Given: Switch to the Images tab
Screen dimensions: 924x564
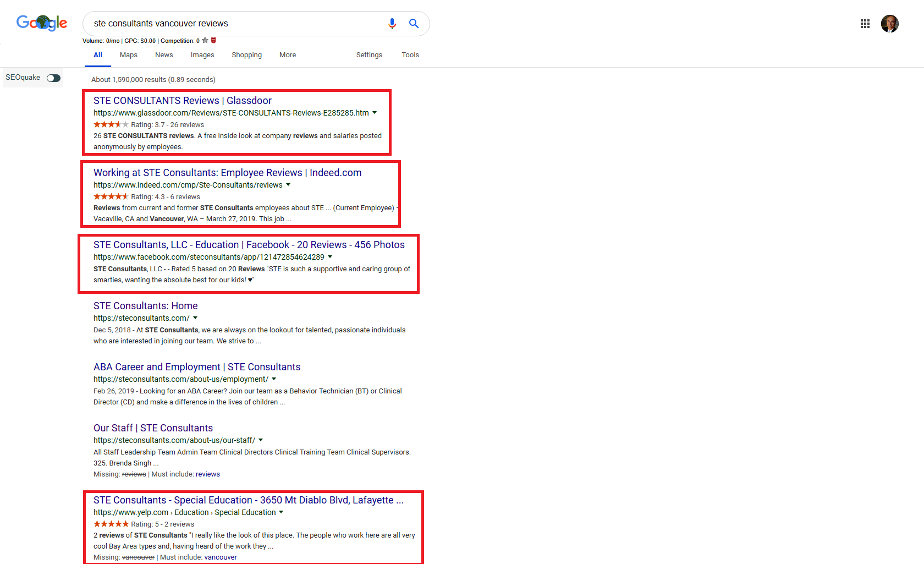Looking at the screenshot, I should point(202,55).
